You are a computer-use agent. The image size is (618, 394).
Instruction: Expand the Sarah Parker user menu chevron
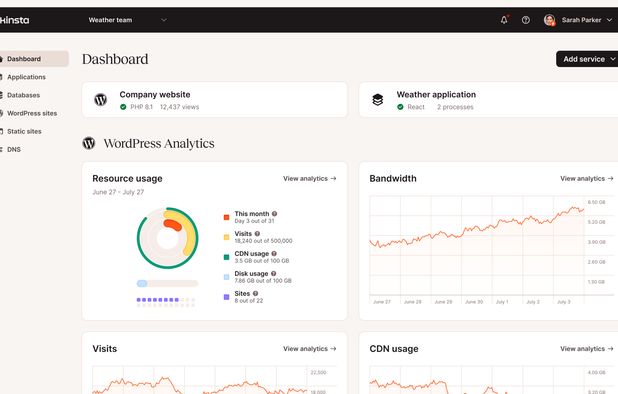coord(609,20)
